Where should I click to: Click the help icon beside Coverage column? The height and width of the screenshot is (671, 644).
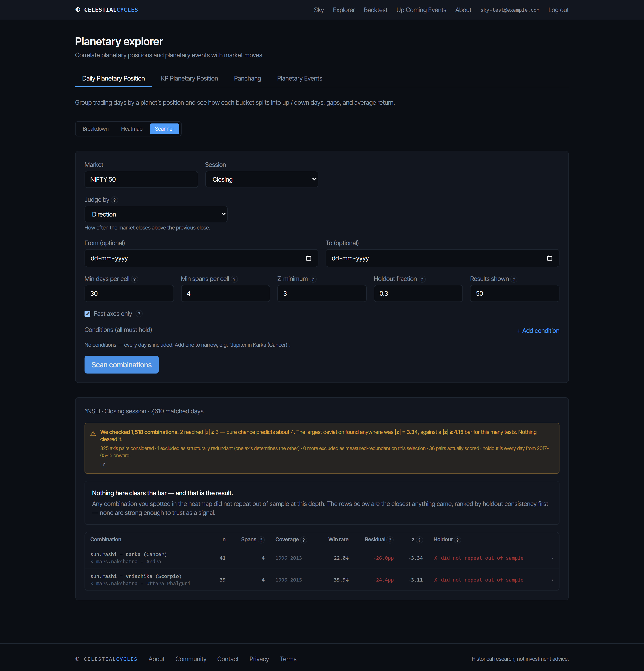[x=303, y=540]
